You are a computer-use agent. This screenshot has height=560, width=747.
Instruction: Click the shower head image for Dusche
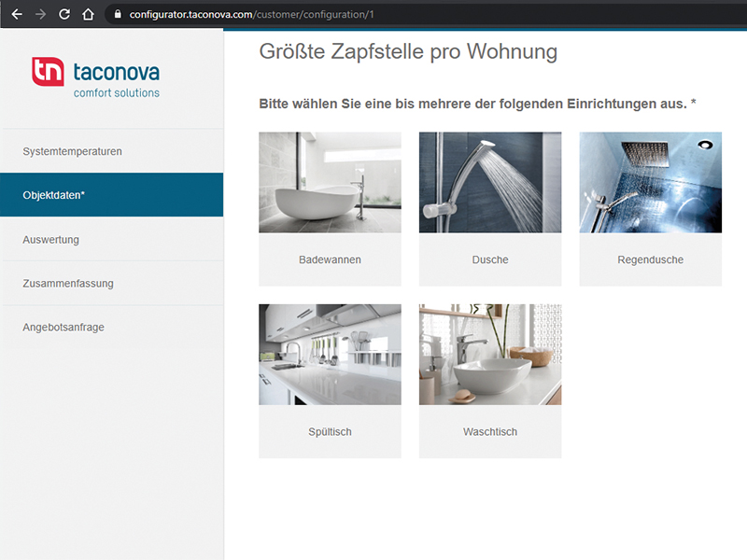coord(490,182)
